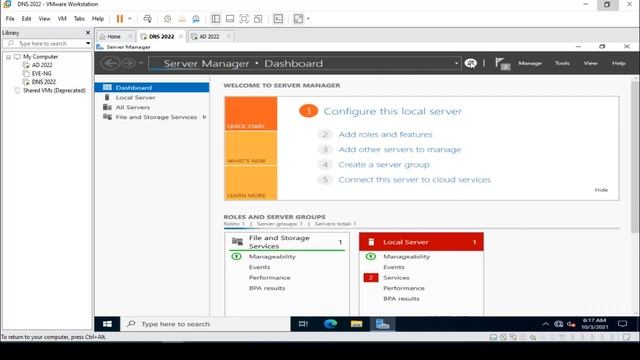Screen dimensions: 640x360
Task: Open the Server Manager Tools menu
Action: 562,63
